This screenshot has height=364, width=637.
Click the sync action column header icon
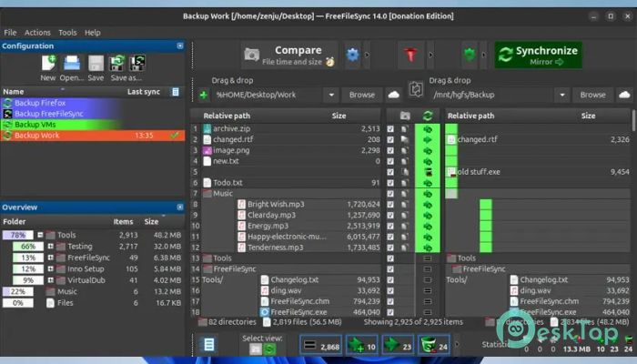pyautogui.click(x=428, y=116)
